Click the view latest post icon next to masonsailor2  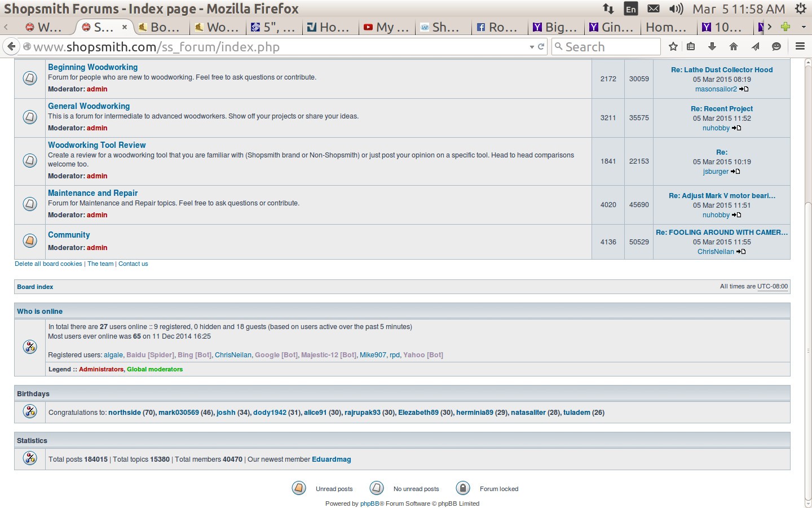[x=744, y=89]
